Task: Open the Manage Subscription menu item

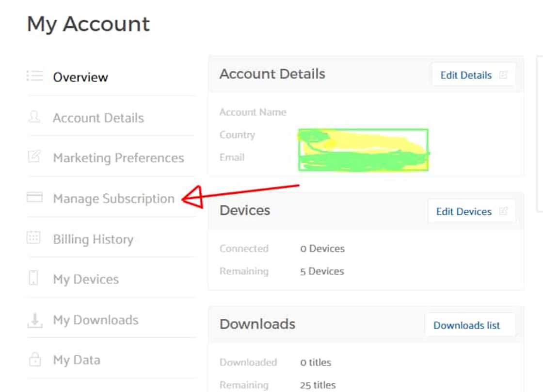Action: pyautogui.click(x=113, y=199)
